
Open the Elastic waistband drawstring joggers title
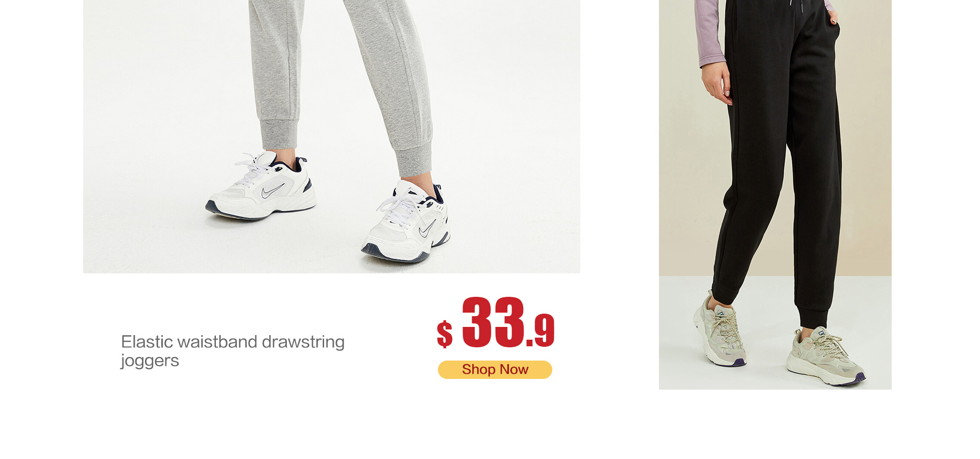coord(233,351)
